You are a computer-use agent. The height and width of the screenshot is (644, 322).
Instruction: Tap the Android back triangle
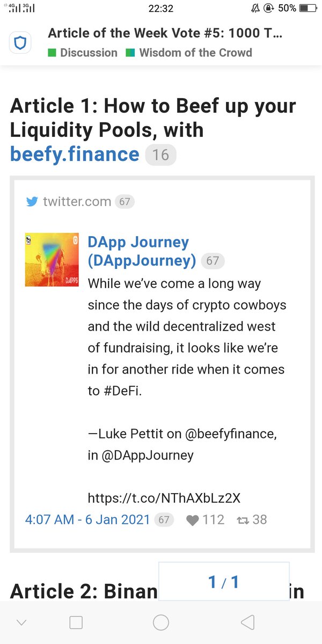click(x=247, y=623)
